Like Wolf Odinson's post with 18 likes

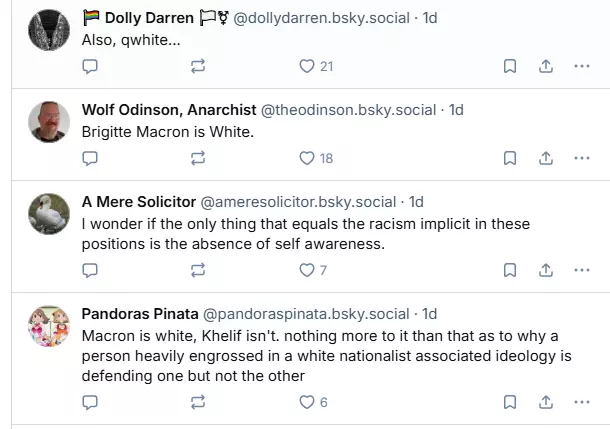tap(308, 158)
